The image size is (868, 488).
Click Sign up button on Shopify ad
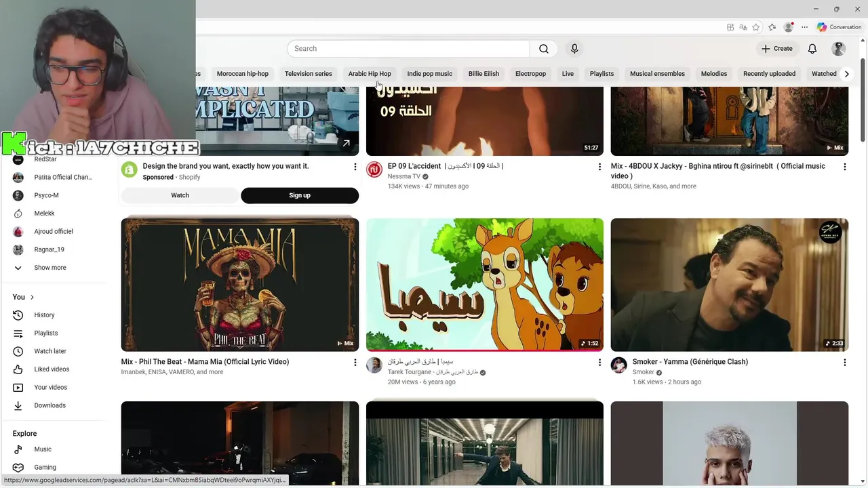point(300,195)
